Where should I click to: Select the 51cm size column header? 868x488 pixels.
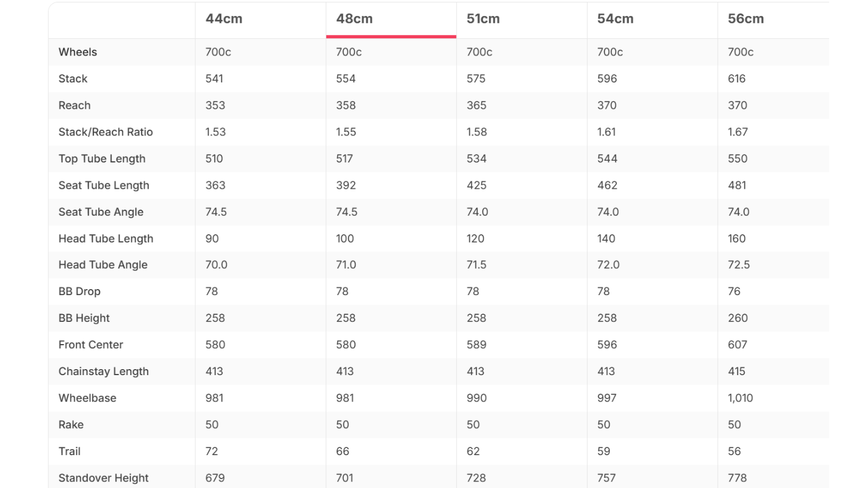click(x=482, y=19)
